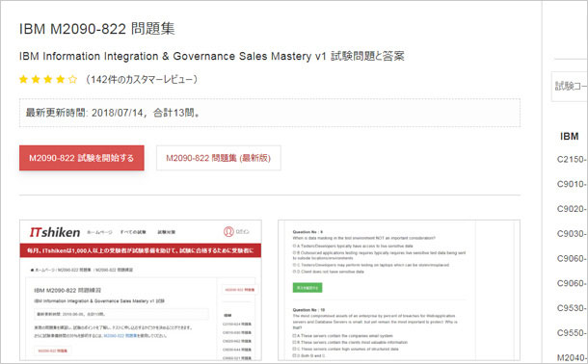Open the C9030- exam link in sidebar
Screen dimensions: 588x364
click(x=572, y=234)
